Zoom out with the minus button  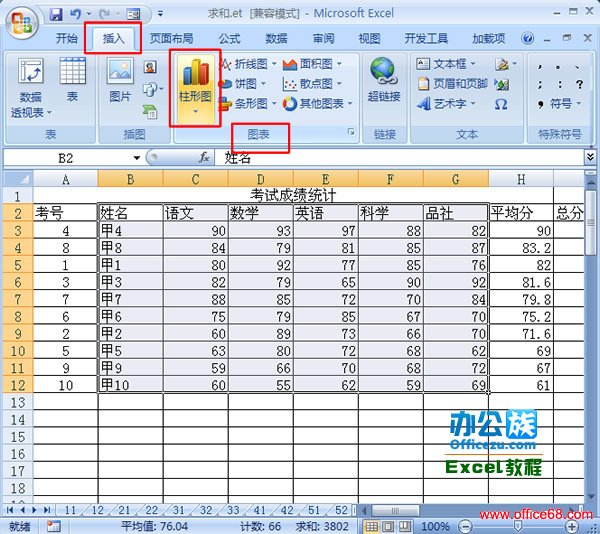coord(465,527)
